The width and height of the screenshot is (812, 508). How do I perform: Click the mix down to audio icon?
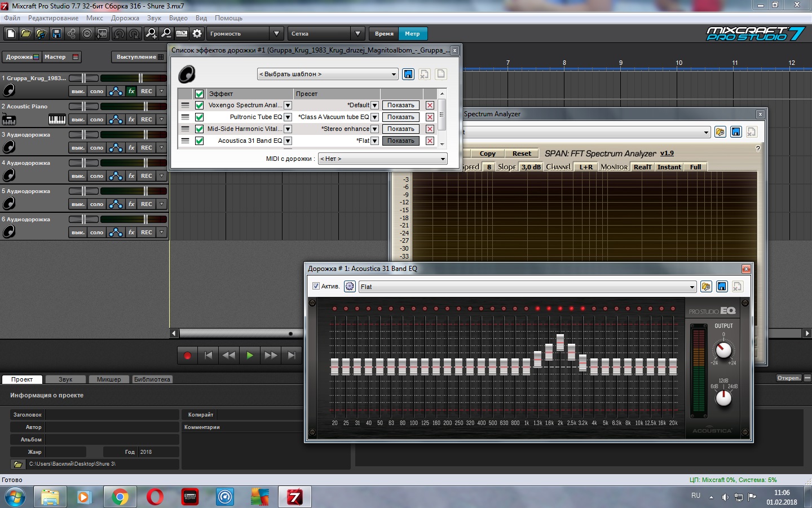click(x=102, y=34)
